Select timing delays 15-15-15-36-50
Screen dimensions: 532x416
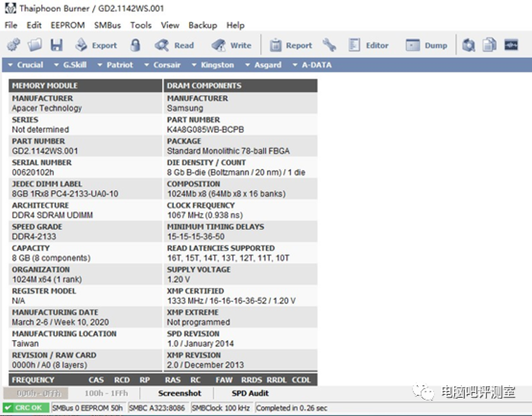click(x=196, y=237)
